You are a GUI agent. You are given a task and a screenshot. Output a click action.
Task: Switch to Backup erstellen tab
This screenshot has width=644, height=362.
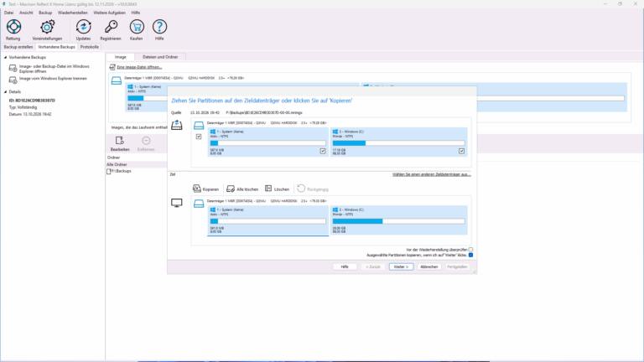pos(18,47)
